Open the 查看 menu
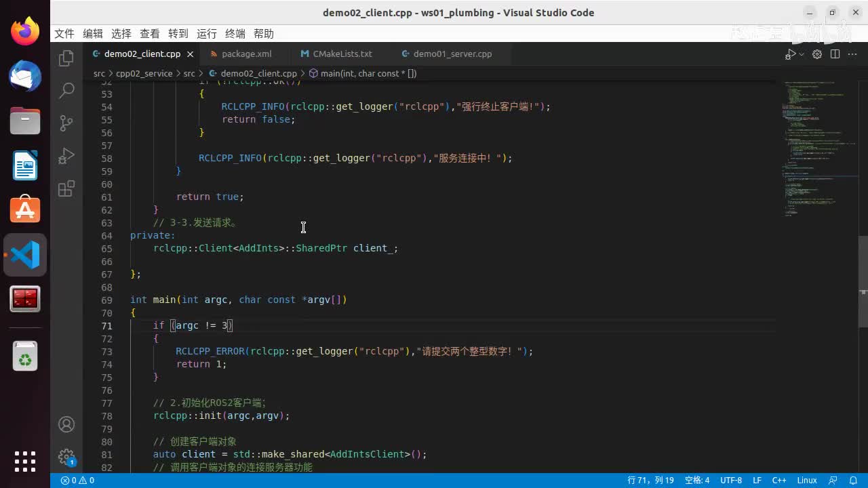This screenshot has width=868, height=488. tap(150, 34)
